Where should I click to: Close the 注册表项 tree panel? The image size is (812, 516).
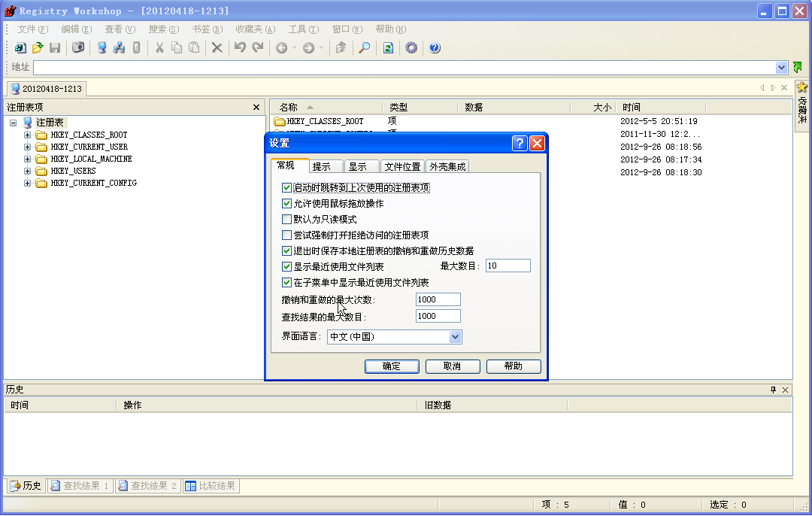256,108
